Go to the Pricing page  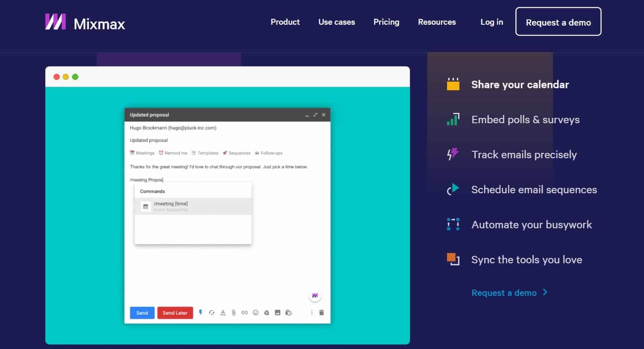tap(386, 22)
